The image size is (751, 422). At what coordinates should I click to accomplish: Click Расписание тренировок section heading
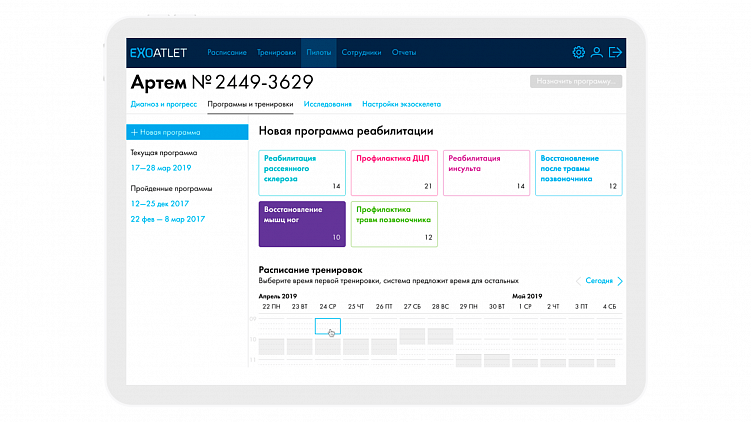310,270
